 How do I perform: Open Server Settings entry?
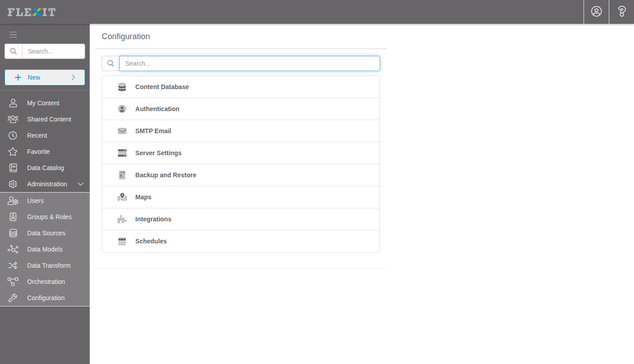point(241,153)
